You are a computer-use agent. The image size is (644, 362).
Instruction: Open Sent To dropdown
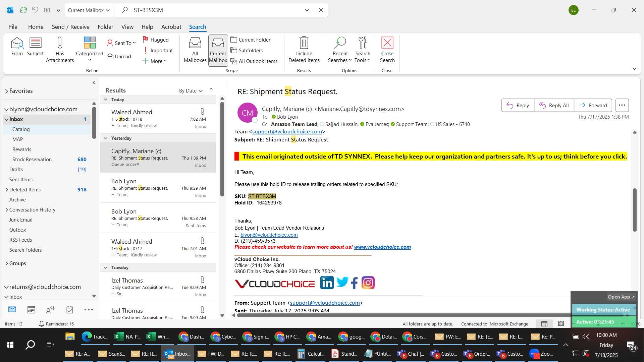(x=121, y=43)
